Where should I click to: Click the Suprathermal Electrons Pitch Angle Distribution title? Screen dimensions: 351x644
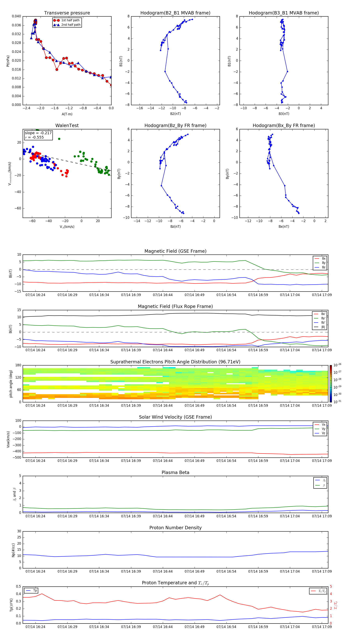(175, 362)
